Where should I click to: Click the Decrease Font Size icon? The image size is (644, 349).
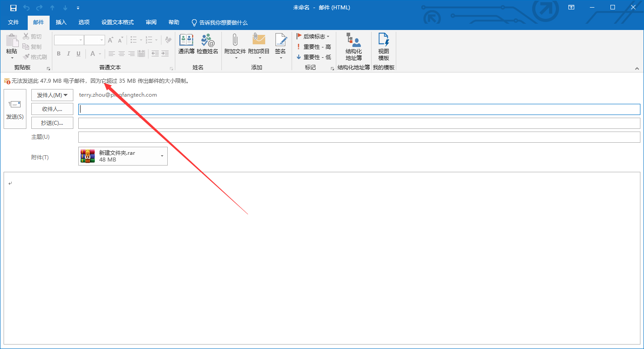coord(120,40)
